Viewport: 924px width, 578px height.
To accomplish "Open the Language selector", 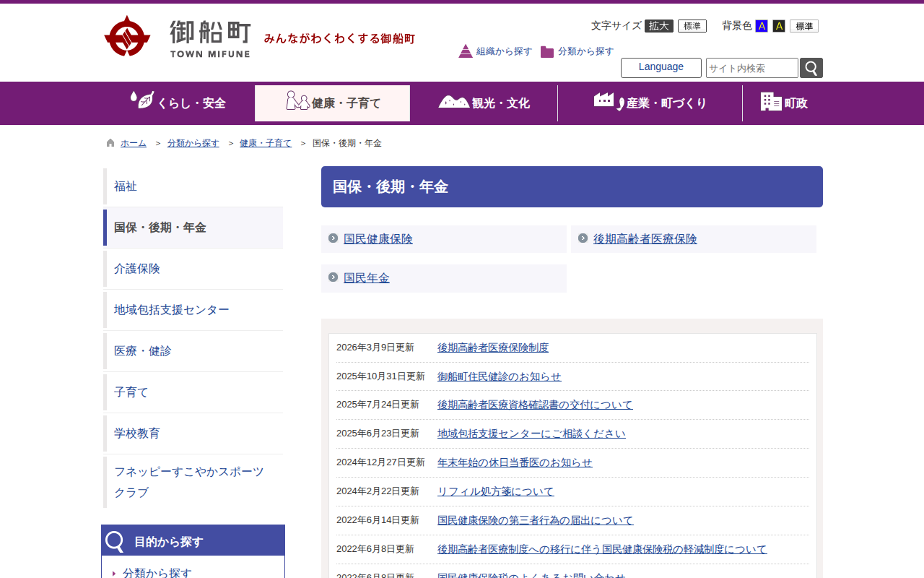I will pos(661,67).
